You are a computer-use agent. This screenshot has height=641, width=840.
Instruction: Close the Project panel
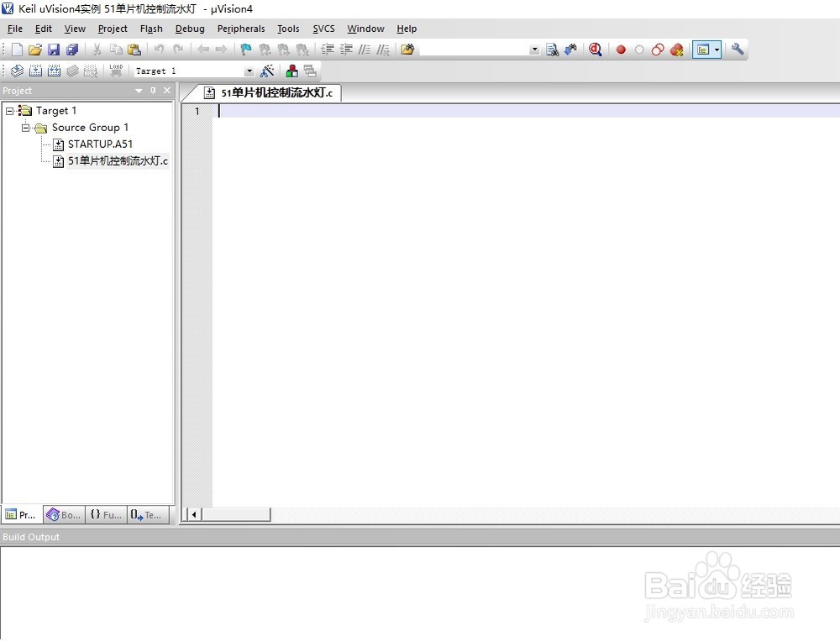(167, 91)
